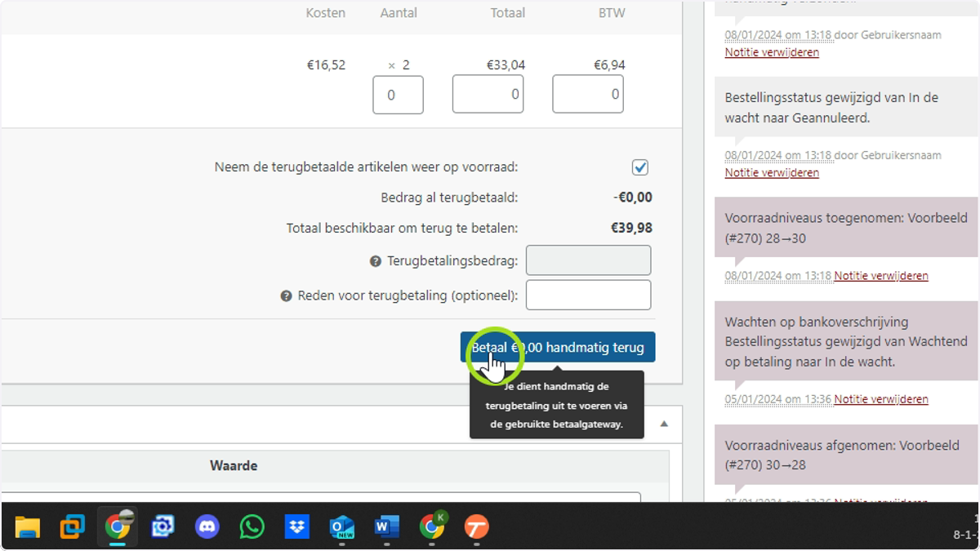The image size is (980, 551).
Task: Open Outlook New from the taskbar
Action: coord(342,527)
